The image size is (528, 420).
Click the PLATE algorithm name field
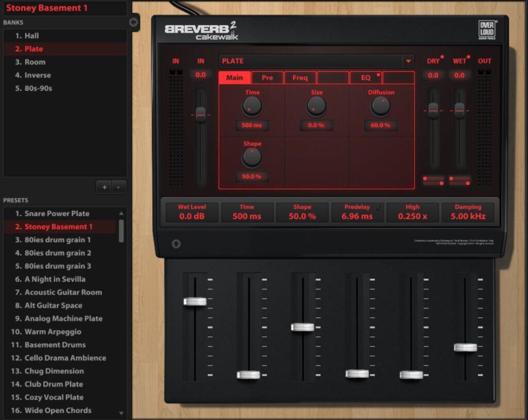click(310, 61)
